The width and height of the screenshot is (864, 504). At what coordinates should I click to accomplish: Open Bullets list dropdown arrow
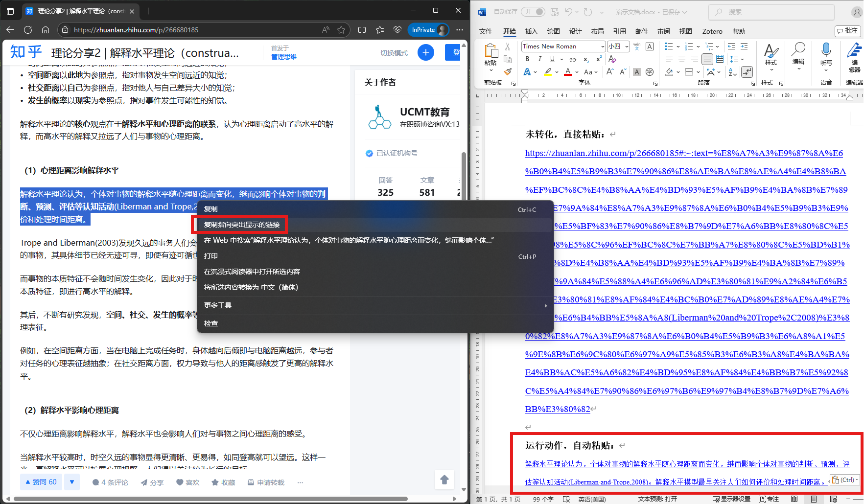pyautogui.click(x=678, y=46)
